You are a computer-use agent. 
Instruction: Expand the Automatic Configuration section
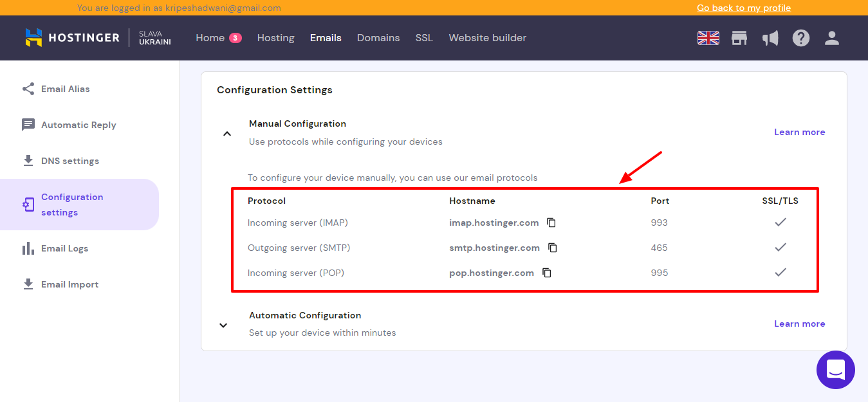[223, 325]
